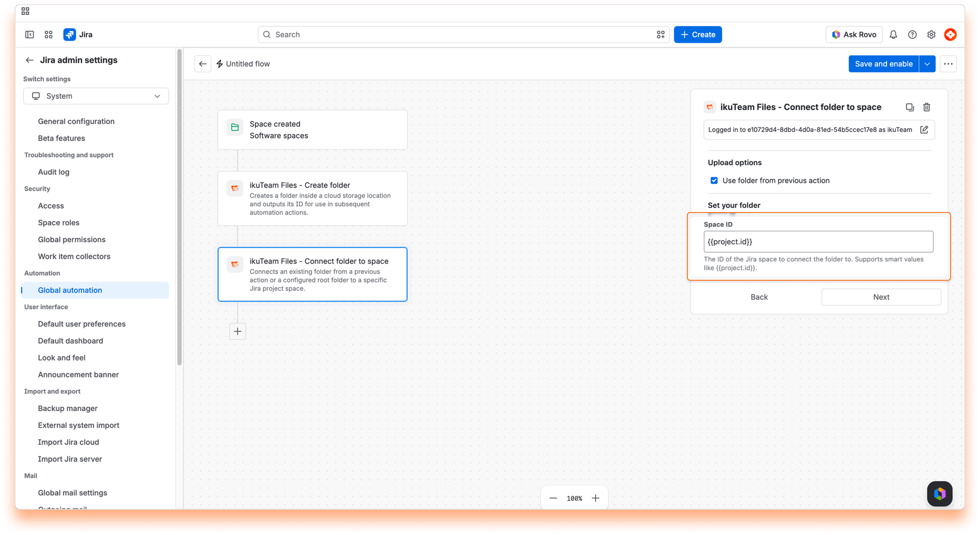
Task: Open the help question mark icon
Action: [x=912, y=35]
